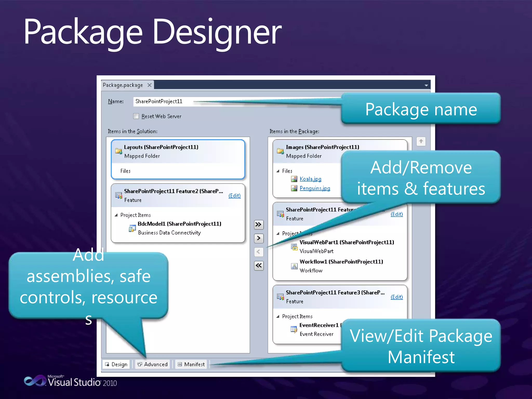Collapse Project Items under Feature2
Screen dimensions: 532x399
click(116, 215)
